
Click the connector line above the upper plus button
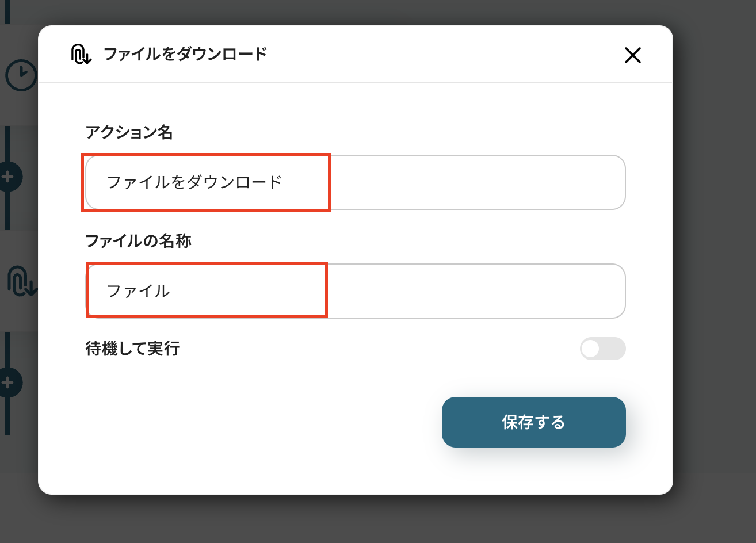tap(7, 144)
